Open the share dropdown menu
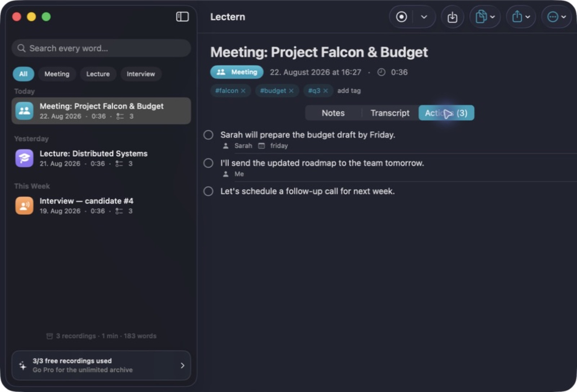The height and width of the screenshot is (392, 577). 521,17
